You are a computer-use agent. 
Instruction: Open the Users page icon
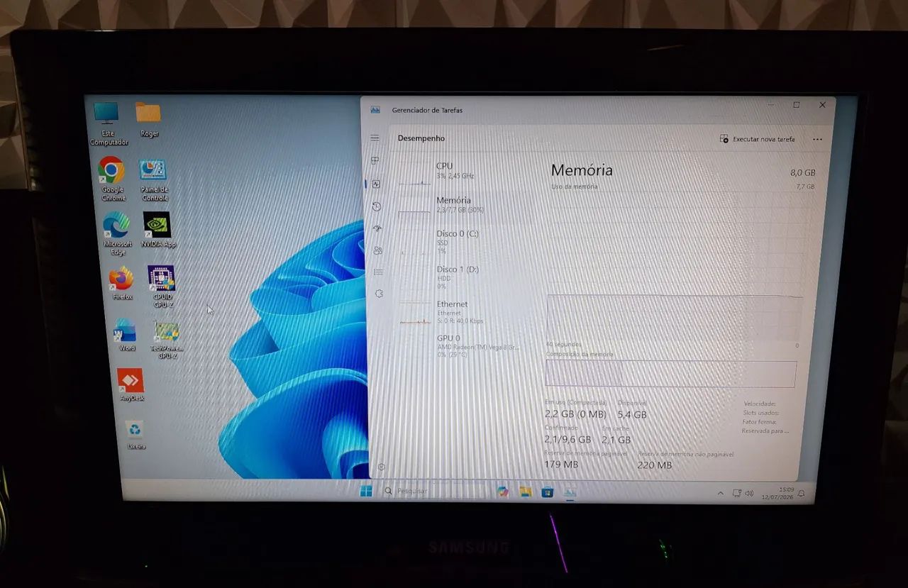click(377, 250)
